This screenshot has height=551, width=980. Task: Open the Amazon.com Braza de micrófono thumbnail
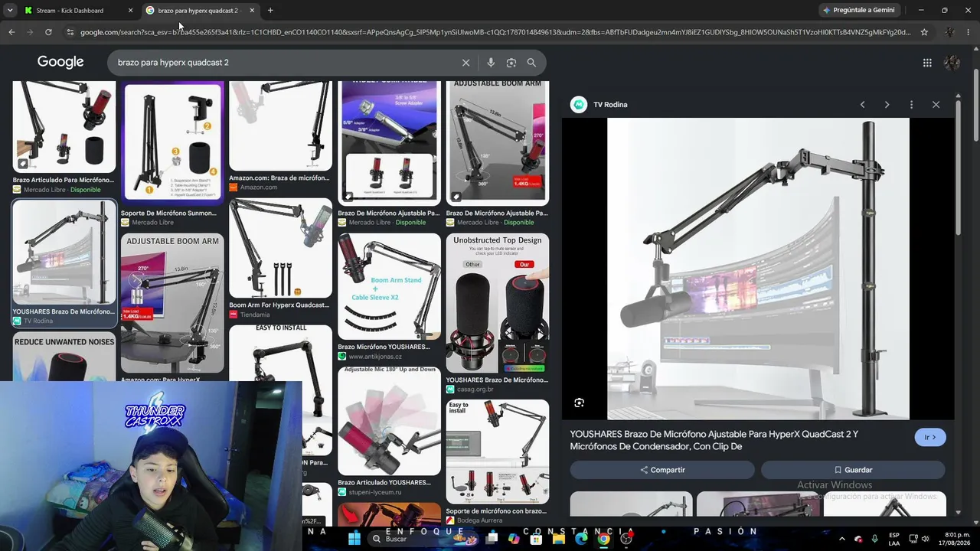tap(280, 126)
